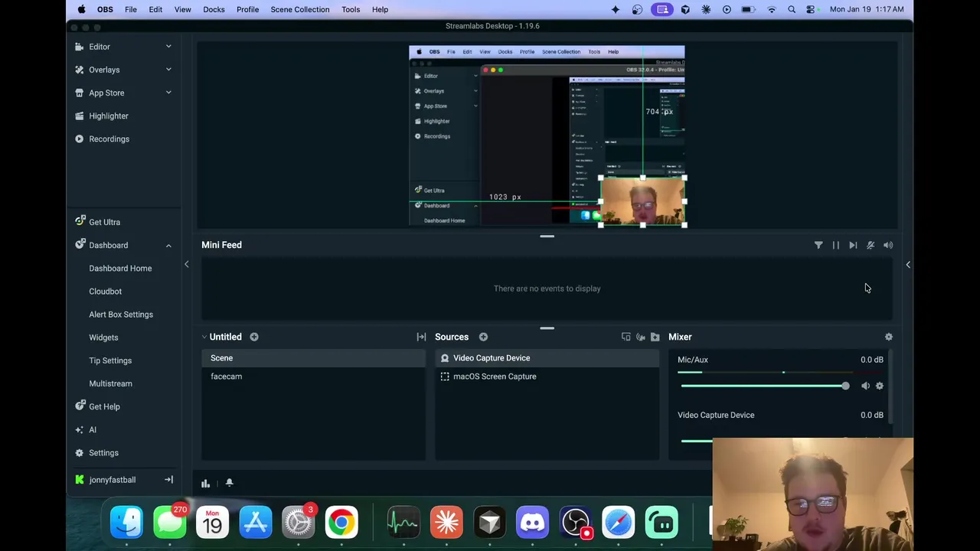980x551 pixels.
Task: Open Discord from the Dock
Action: [532, 523]
